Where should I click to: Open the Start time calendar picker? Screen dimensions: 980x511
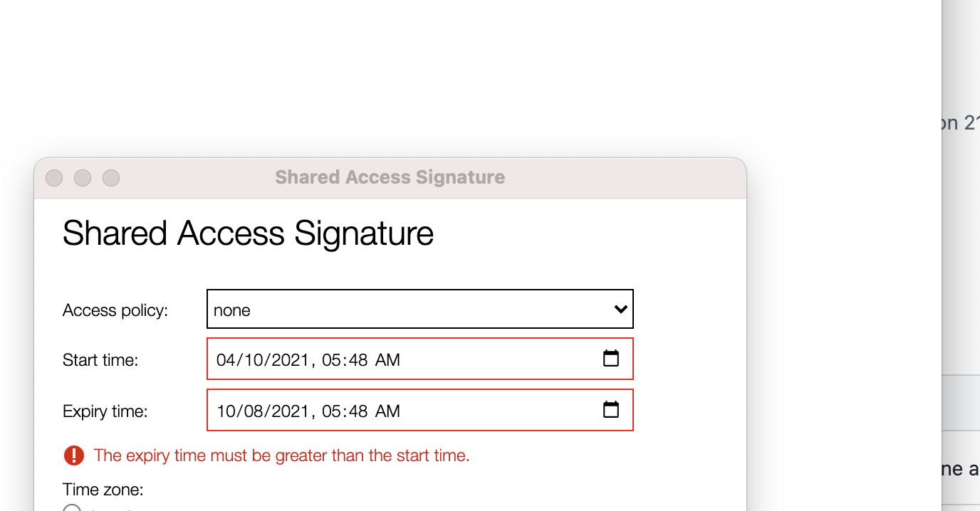point(611,359)
